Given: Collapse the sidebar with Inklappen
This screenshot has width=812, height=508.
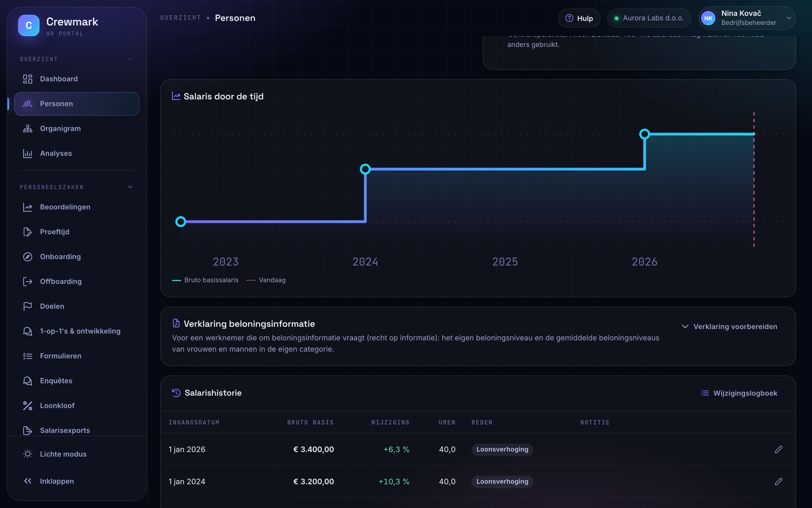Looking at the screenshot, I should [x=77, y=481].
